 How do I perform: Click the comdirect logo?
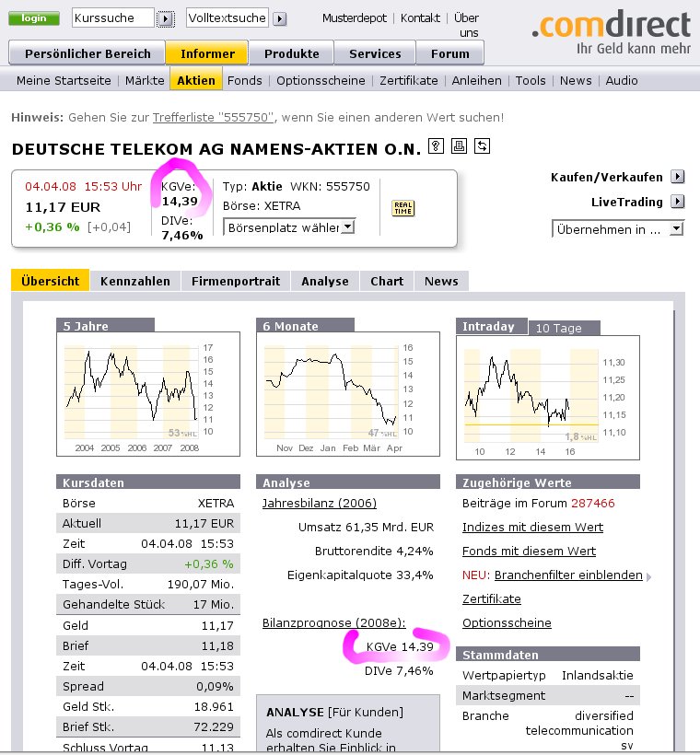pyautogui.click(x=612, y=33)
